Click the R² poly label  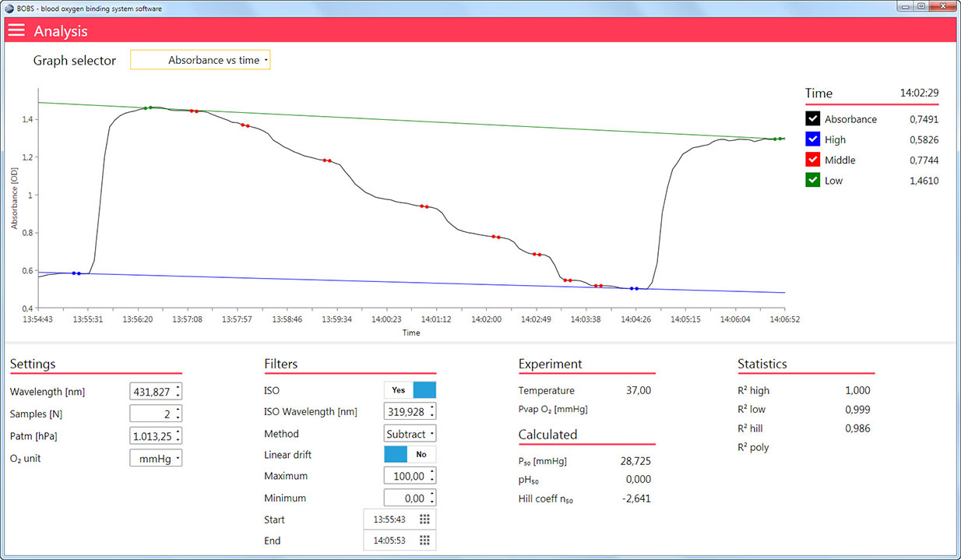(x=754, y=447)
